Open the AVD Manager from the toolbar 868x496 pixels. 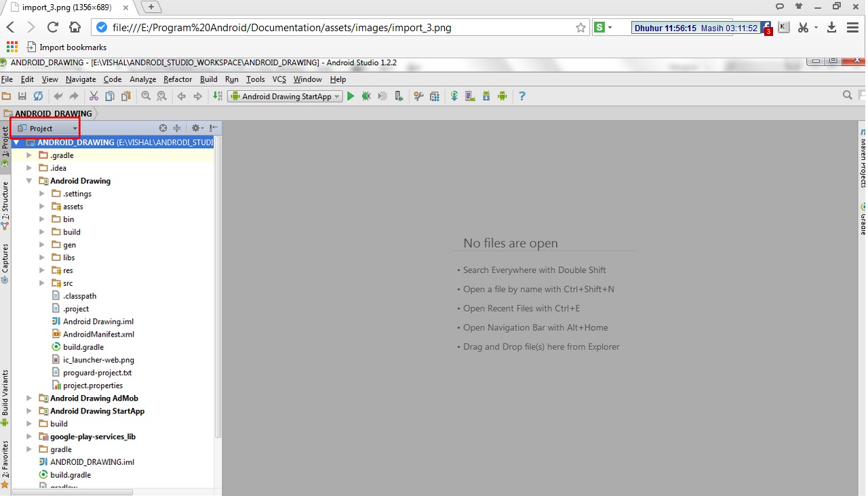point(469,96)
